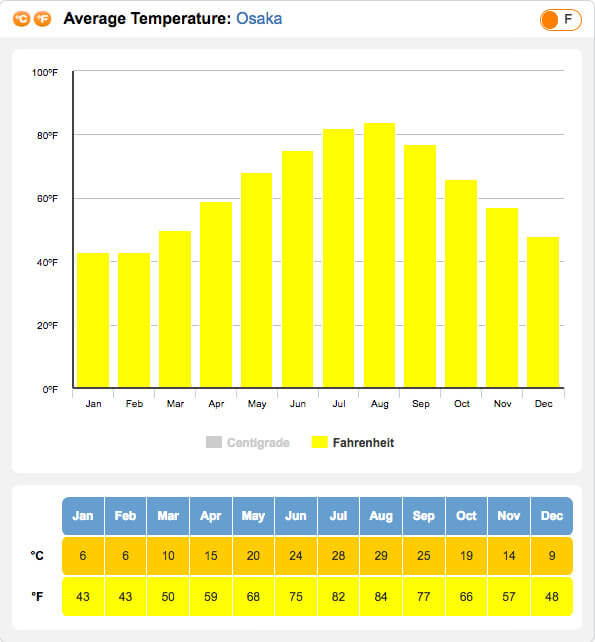595x642 pixels.
Task: Click the orange °F icon in header
Action: (42, 19)
